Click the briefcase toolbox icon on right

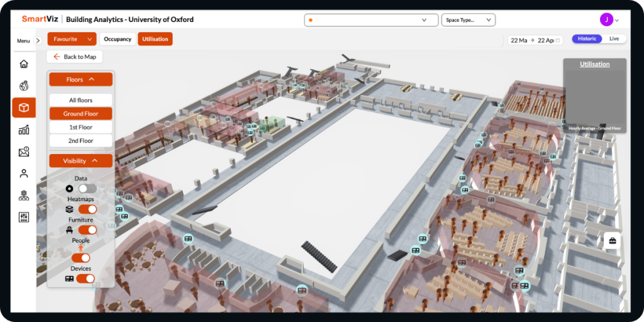(612, 241)
